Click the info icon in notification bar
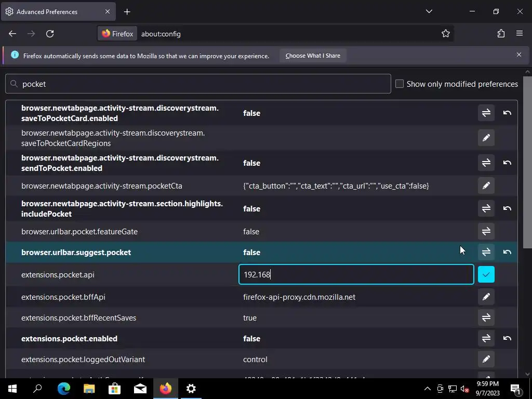This screenshot has height=399, width=532. (x=15, y=55)
